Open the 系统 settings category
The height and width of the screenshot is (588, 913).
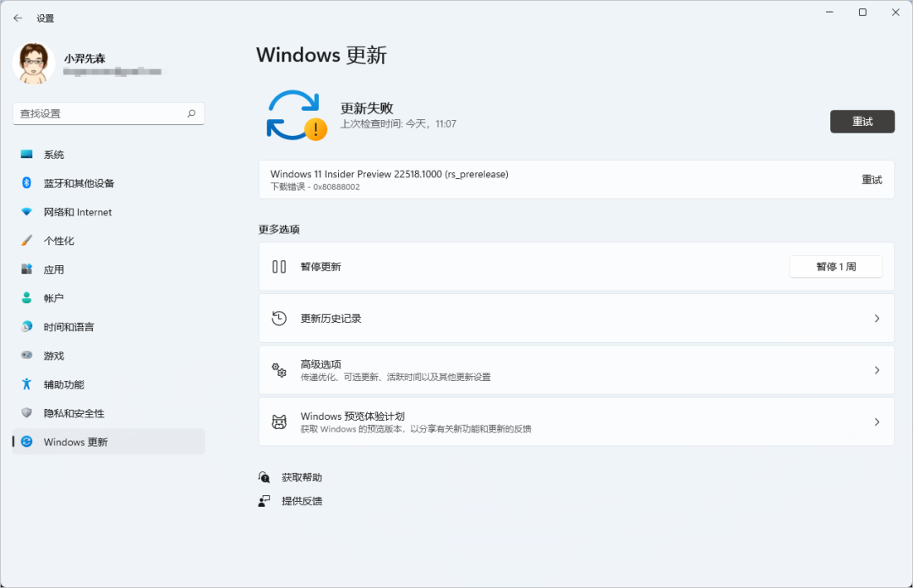click(108, 155)
